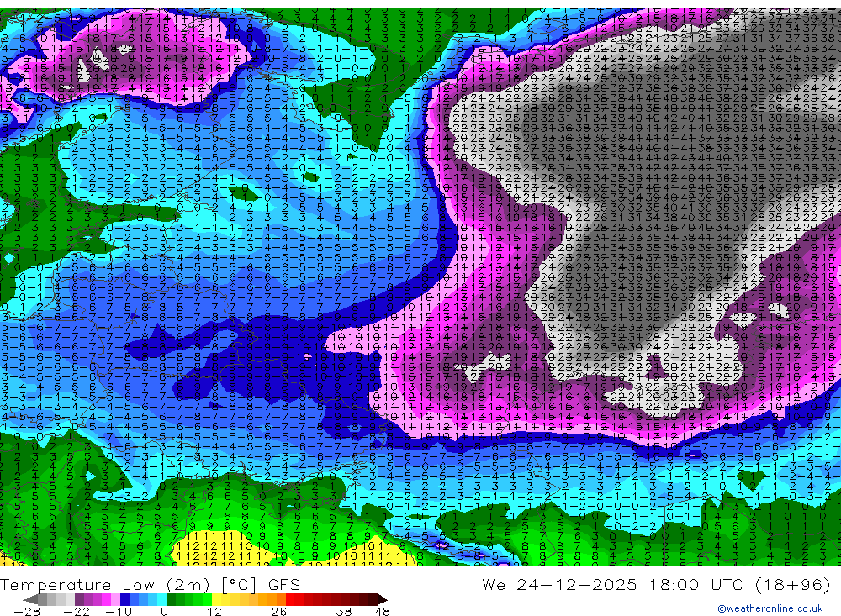This screenshot has width=841, height=616.
Task: Click the bright yellow legend swatch at 12
Action: click(216, 600)
